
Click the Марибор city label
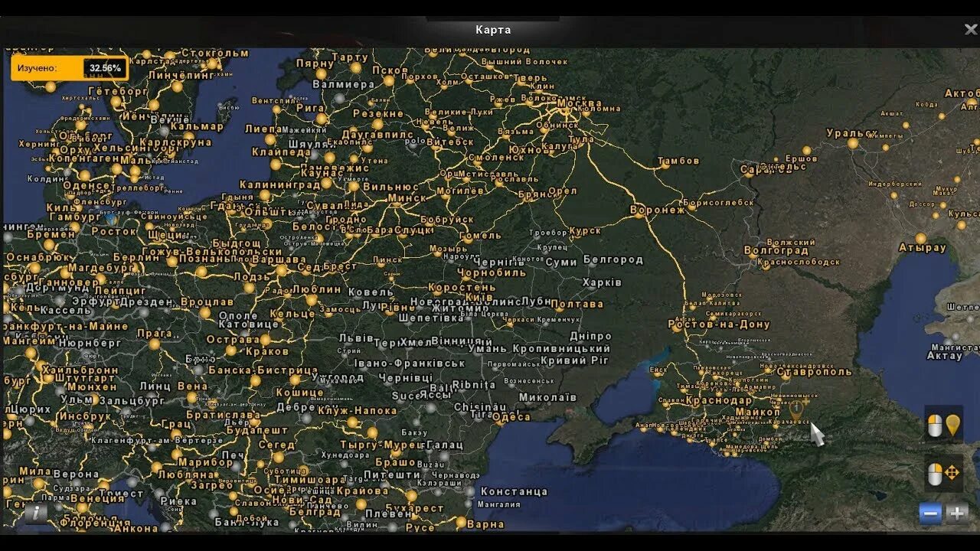pos(206,461)
